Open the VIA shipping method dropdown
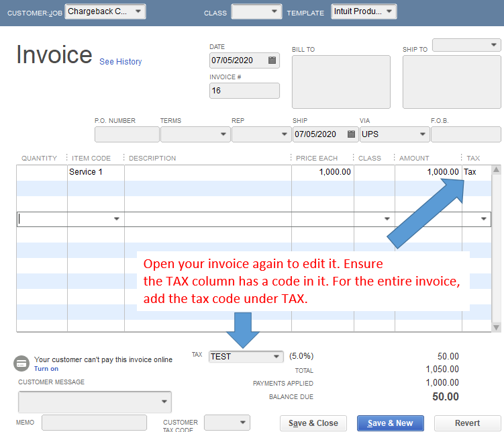The width and height of the screenshot is (504, 432). coord(423,134)
